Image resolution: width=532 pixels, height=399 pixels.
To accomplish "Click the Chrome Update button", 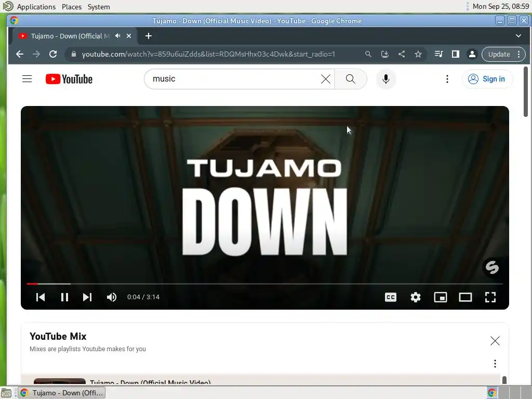I will pyautogui.click(x=499, y=54).
